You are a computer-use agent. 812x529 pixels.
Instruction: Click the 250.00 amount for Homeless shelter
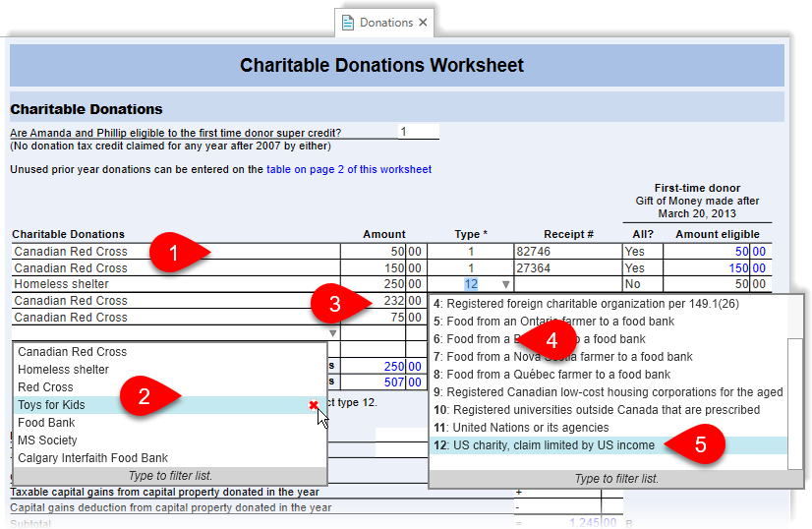coord(381,284)
